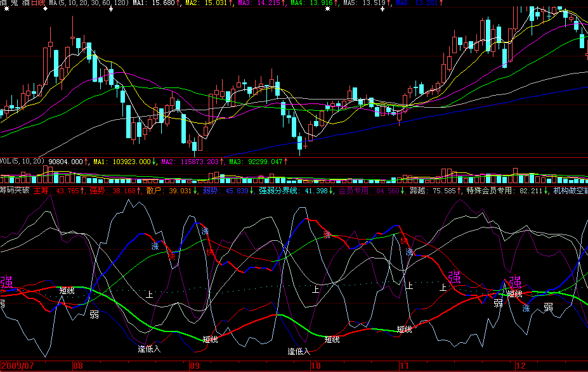Click the 日线 period label
Viewport: 588px width, 372px height.
[38, 3]
